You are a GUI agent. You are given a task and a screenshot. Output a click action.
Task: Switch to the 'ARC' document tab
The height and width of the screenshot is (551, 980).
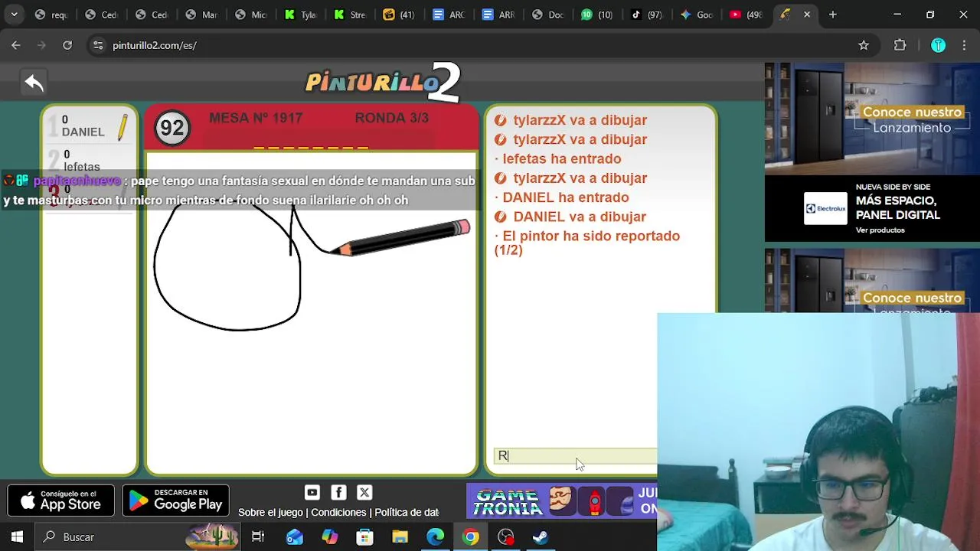pyautogui.click(x=450, y=15)
